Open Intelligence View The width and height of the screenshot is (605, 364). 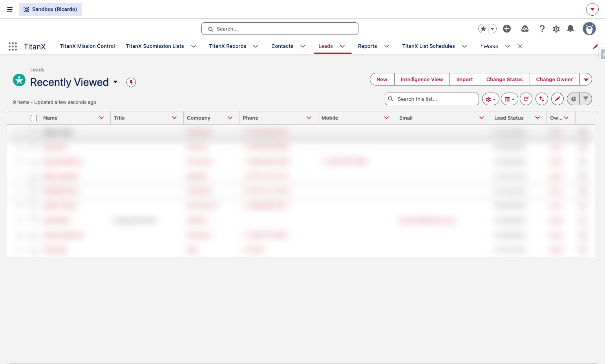422,80
